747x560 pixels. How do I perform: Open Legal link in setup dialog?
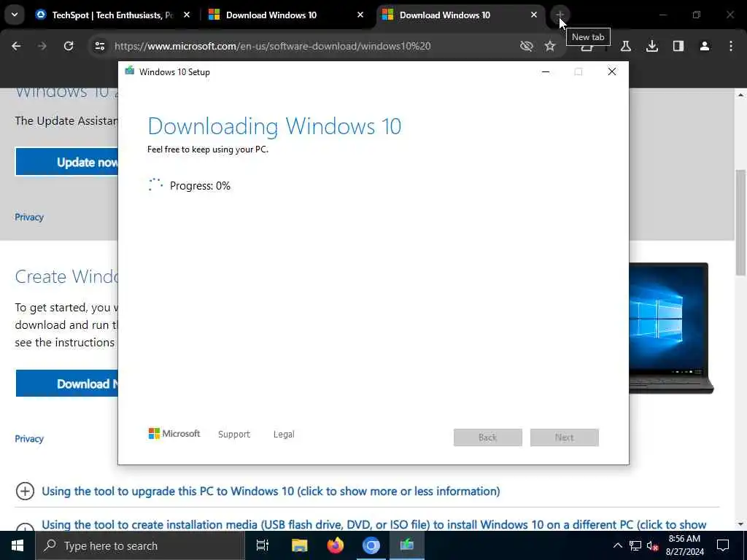[x=284, y=434]
